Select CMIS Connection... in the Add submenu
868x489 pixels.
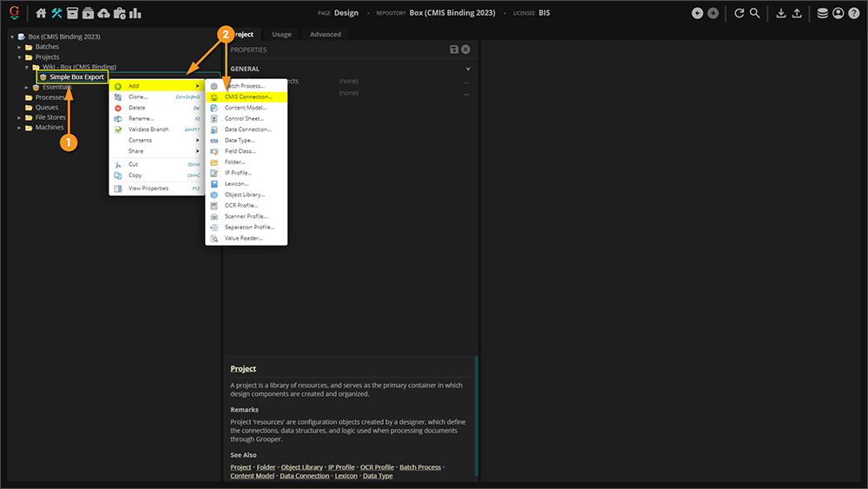pyautogui.click(x=247, y=97)
